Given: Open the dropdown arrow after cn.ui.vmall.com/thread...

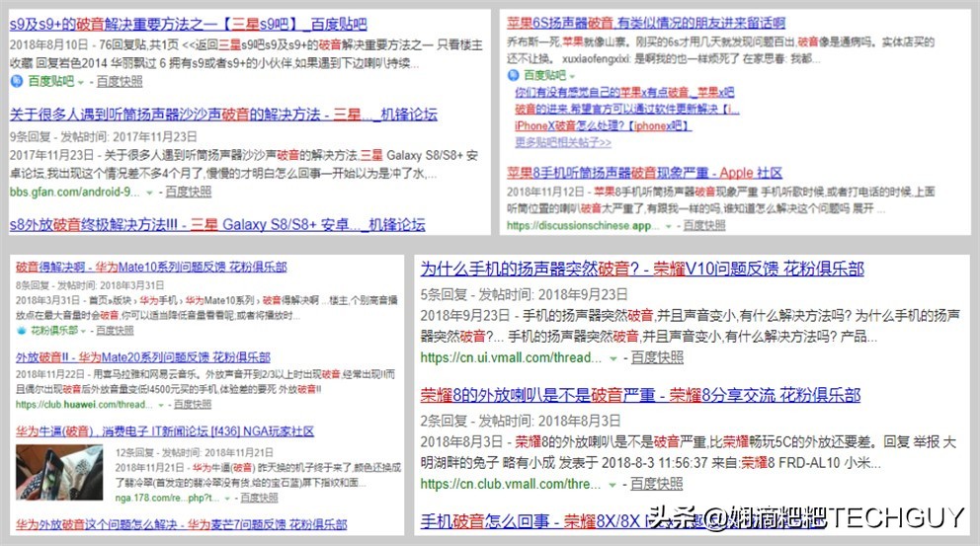Looking at the screenshot, I should click(x=613, y=358).
